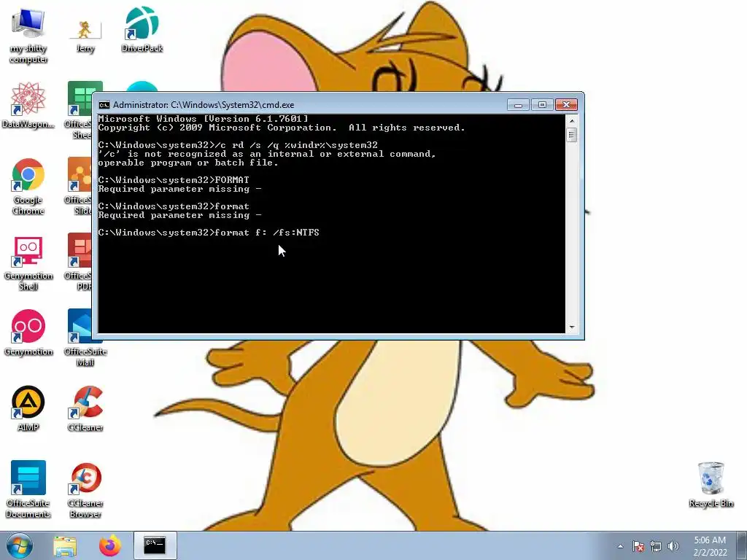Launch Google Chrome from the desktop
This screenshot has width=747, height=560.
pos(28,186)
